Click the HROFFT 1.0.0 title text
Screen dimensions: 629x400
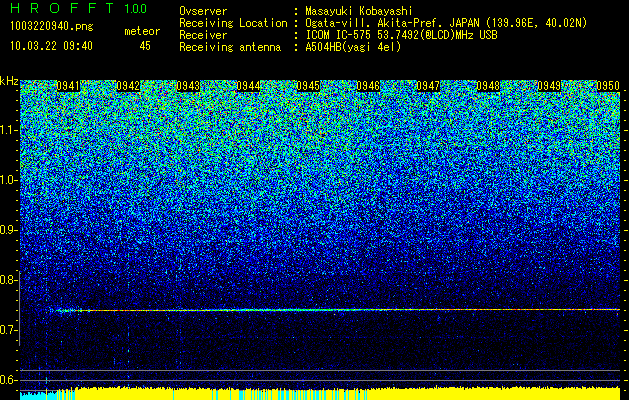tap(78, 8)
